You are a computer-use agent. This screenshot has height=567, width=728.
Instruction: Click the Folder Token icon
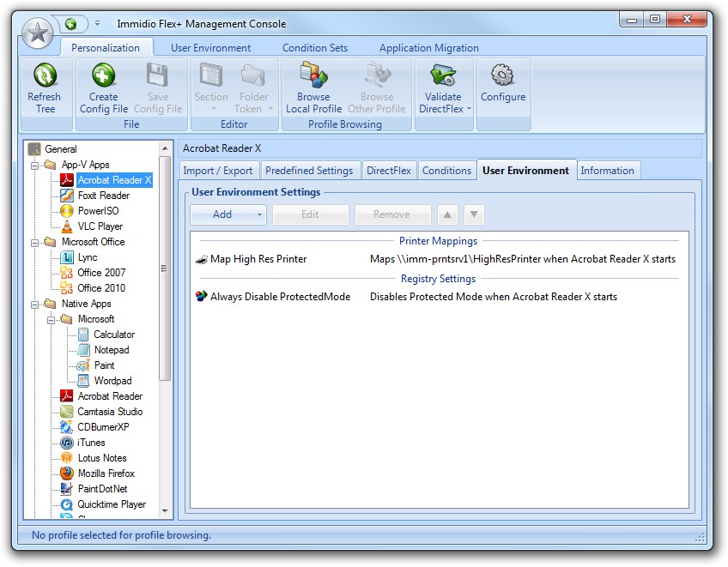(x=253, y=75)
